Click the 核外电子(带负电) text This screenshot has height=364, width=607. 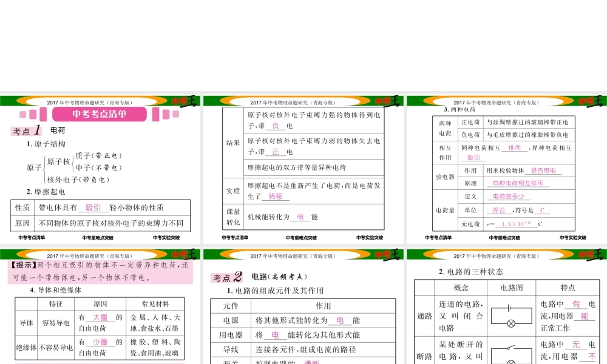coord(78,180)
